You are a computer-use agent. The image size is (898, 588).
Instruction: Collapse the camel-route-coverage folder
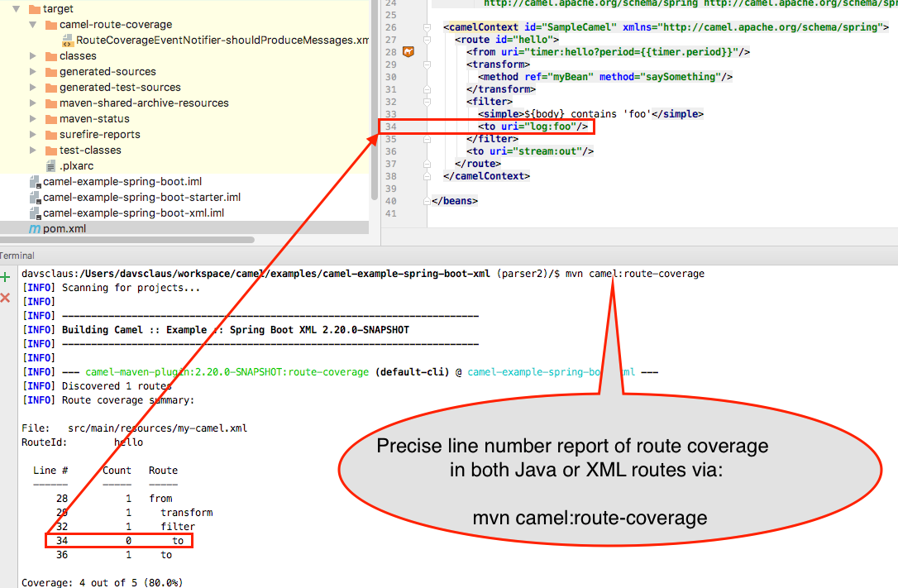tap(33, 25)
